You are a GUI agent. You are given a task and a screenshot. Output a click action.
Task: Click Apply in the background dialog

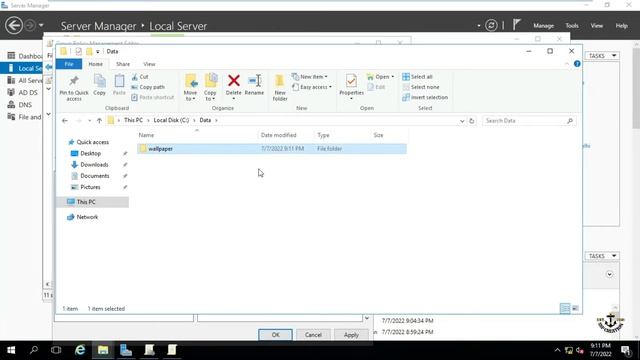click(x=351, y=335)
